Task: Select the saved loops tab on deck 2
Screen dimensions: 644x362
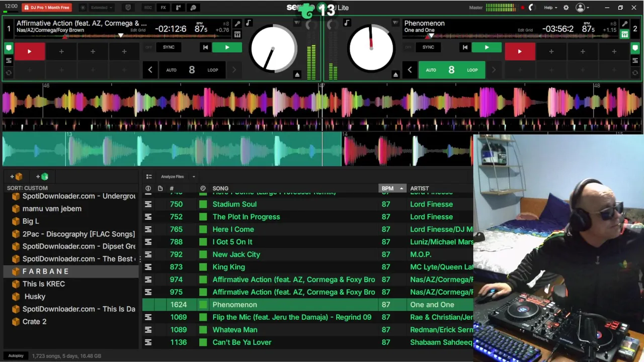Action: tap(635, 72)
